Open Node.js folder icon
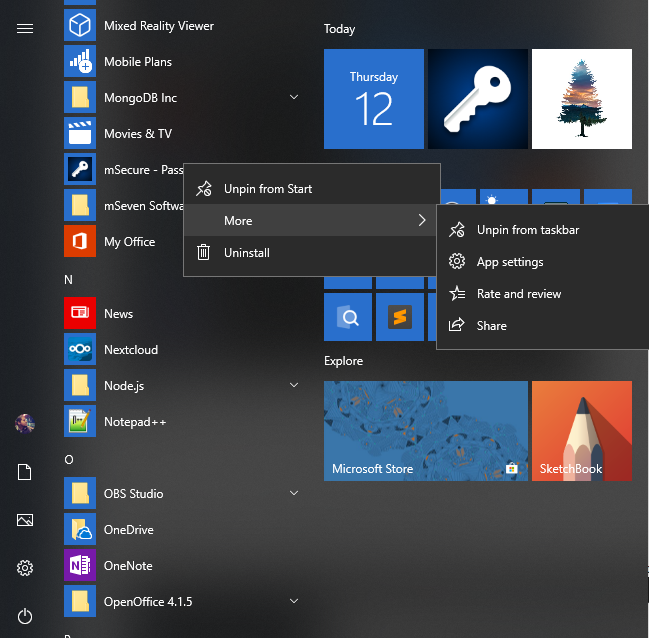 coord(80,385)
